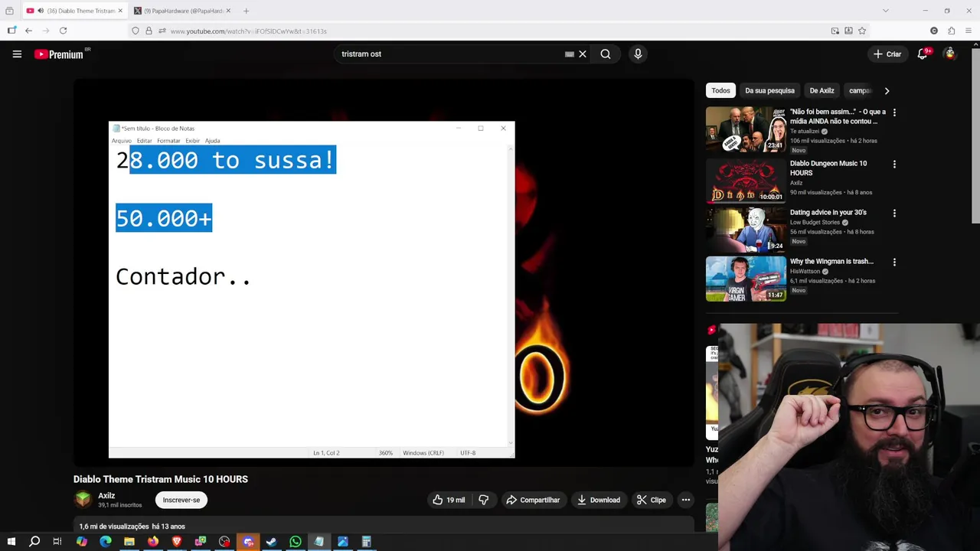Open Formatar menu in Notepad
Screen dimensions: 980x551
tap(168, 141)
